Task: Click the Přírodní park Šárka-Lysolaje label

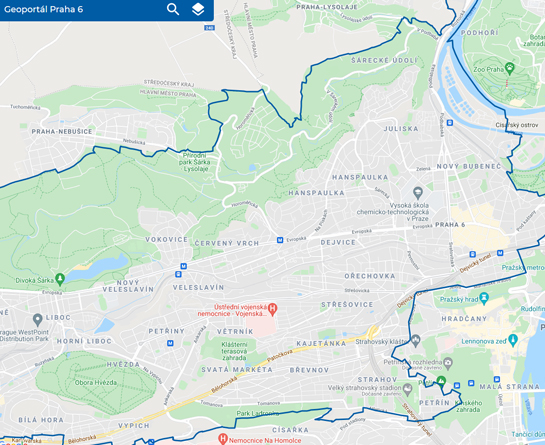Action: 195,162
